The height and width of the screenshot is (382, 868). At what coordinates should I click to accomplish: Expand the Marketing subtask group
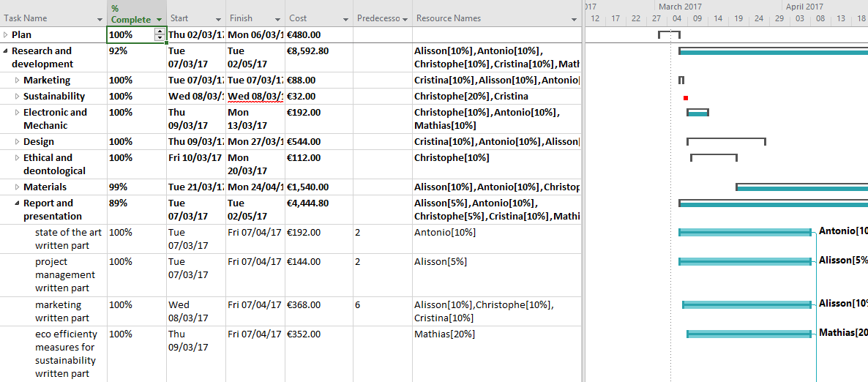[x=18, y=80]
